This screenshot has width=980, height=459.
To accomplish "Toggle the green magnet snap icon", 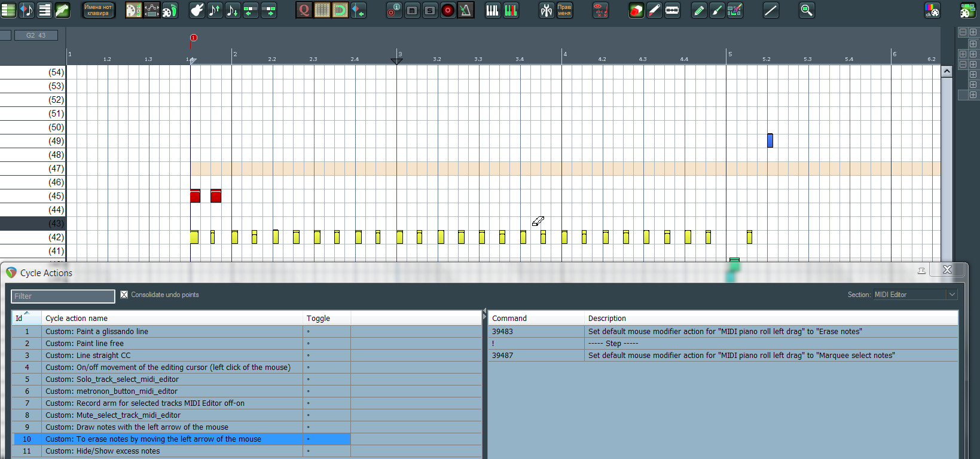I will pyautogui.click(x=340, y=10).
